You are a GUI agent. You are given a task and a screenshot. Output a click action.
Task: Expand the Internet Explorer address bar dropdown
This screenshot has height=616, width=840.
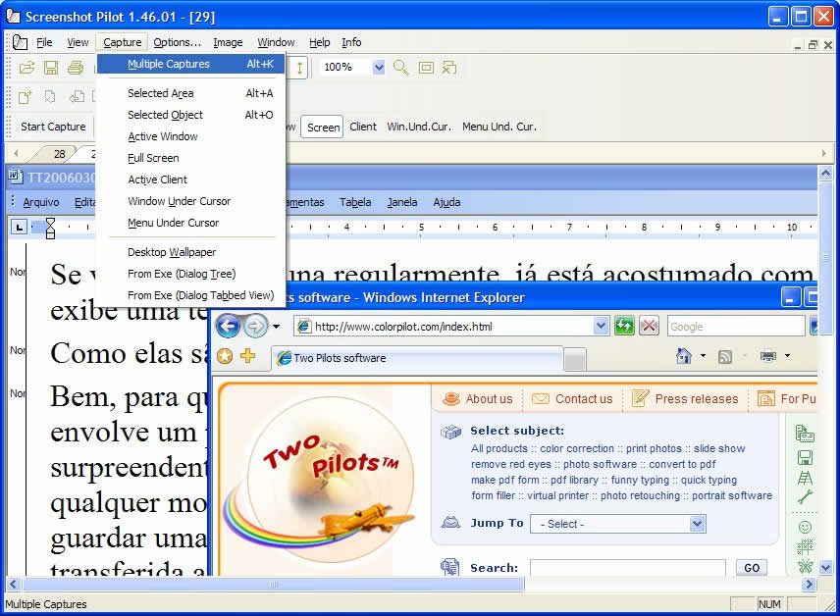tap(602, 326)
